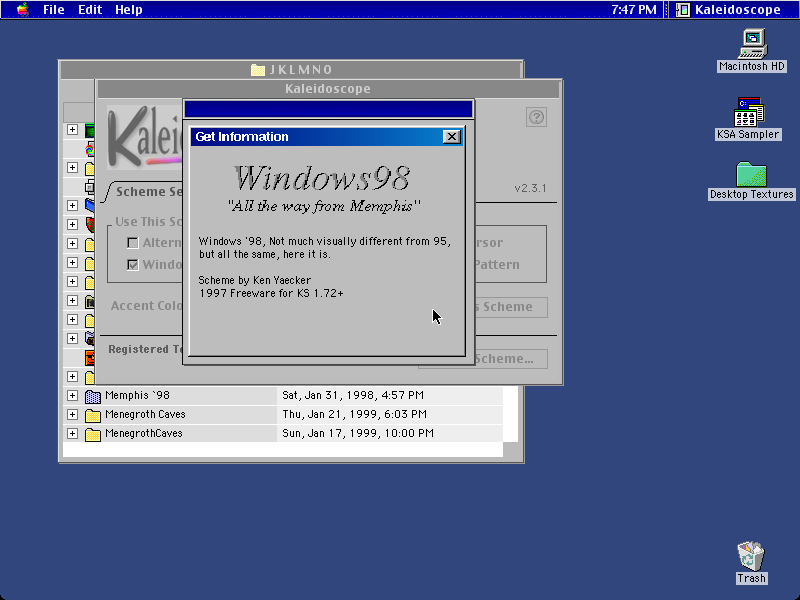Open the Macintosh HD disk icon

[x=752, y=44]
